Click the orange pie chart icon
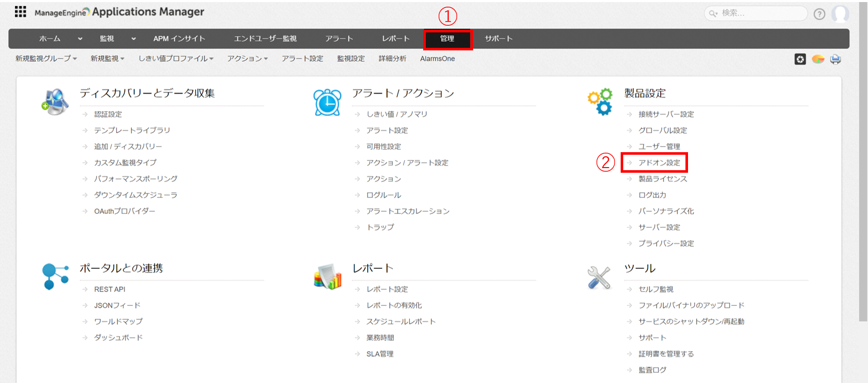 tap(818, 59)
